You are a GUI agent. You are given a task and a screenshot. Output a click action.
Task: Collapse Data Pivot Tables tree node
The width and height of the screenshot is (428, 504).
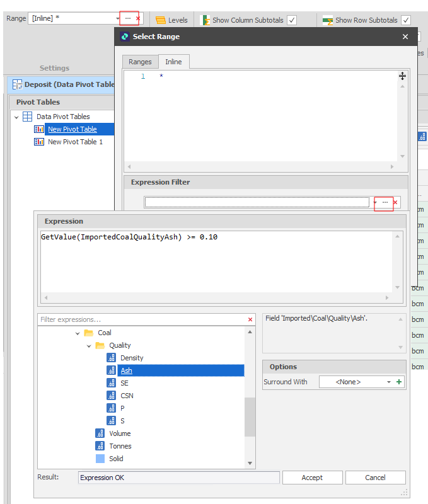coord(16,117)
